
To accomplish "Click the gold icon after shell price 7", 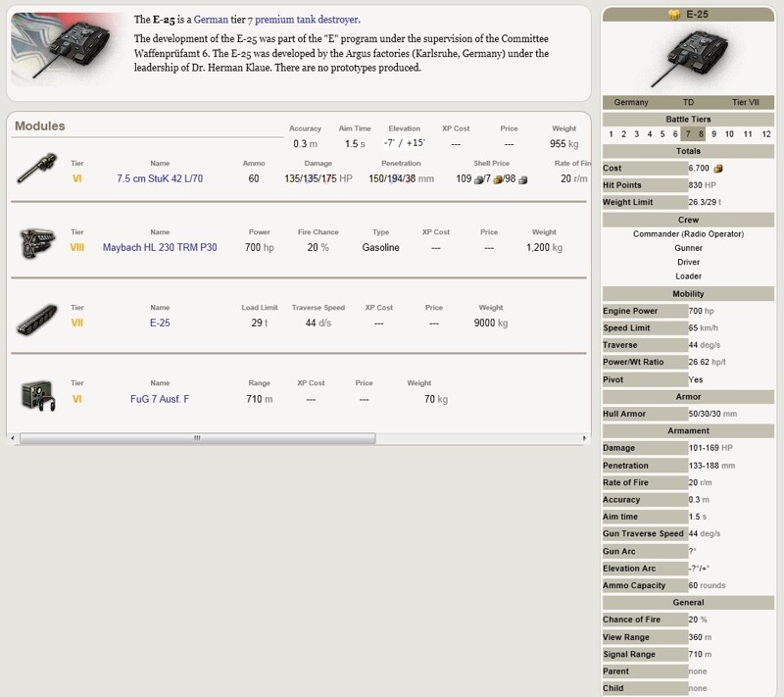I will click(x=498, y=179).
